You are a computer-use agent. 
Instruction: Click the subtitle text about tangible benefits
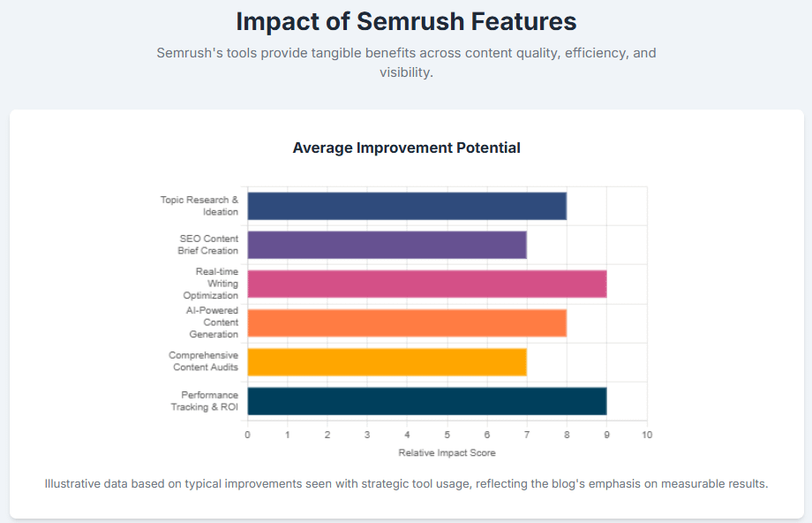tap(406, 63)
